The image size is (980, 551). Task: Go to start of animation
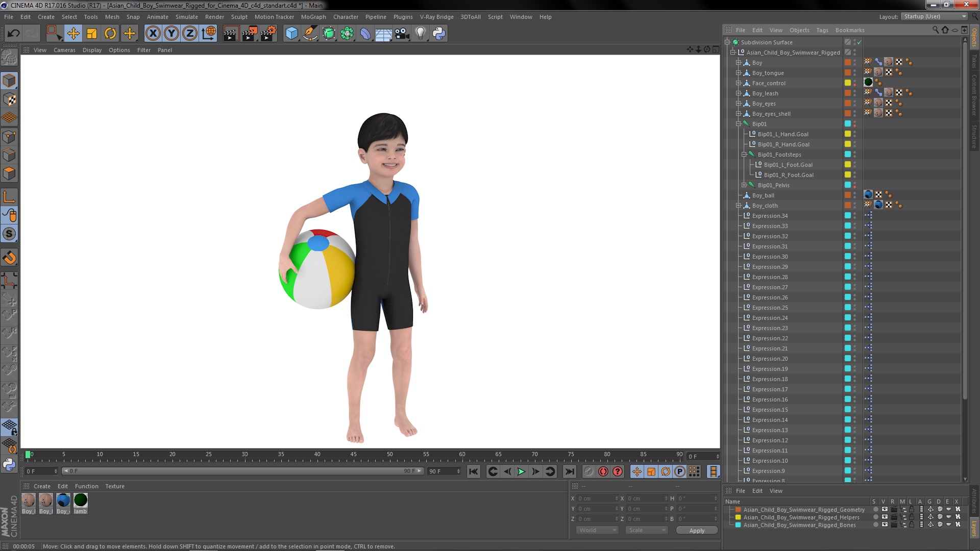pyautogui.click(x=474, y=471)
